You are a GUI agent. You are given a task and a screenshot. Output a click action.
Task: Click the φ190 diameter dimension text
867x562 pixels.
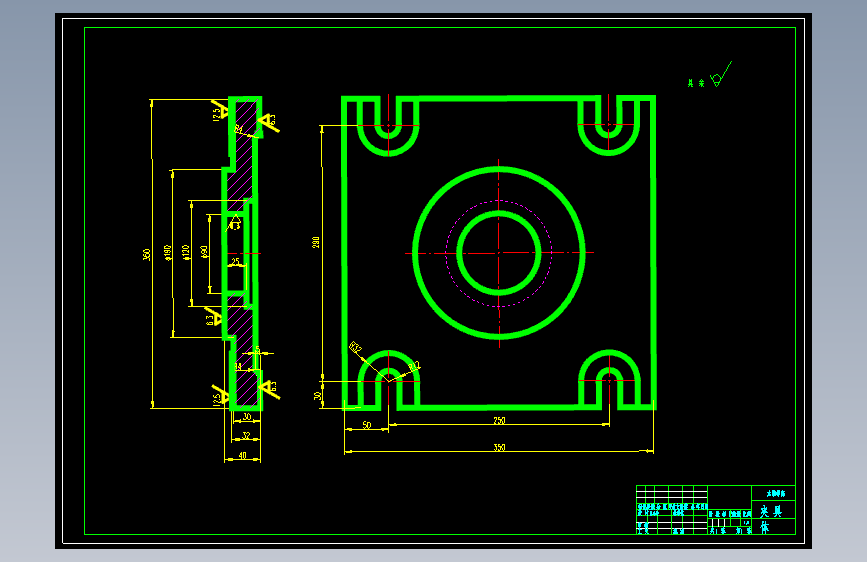[x=168, y=253]
